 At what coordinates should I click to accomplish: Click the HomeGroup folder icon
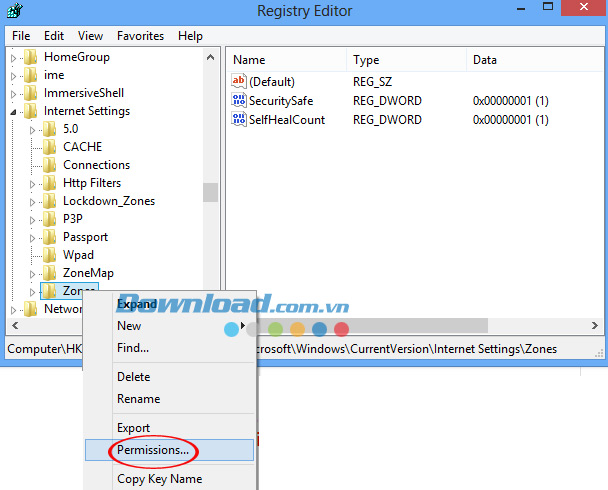pyautogui.click(x=31, y=57)
